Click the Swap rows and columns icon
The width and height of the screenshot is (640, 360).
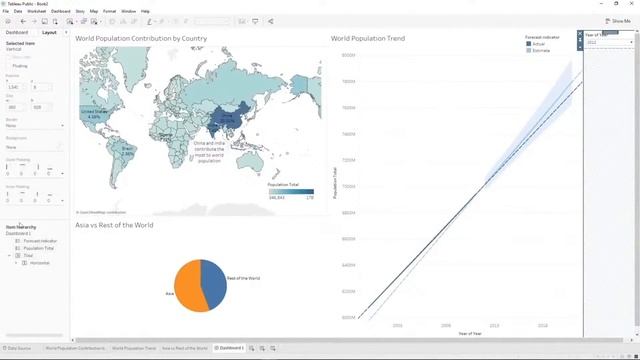pyautogui.click(x=112, y=21)
